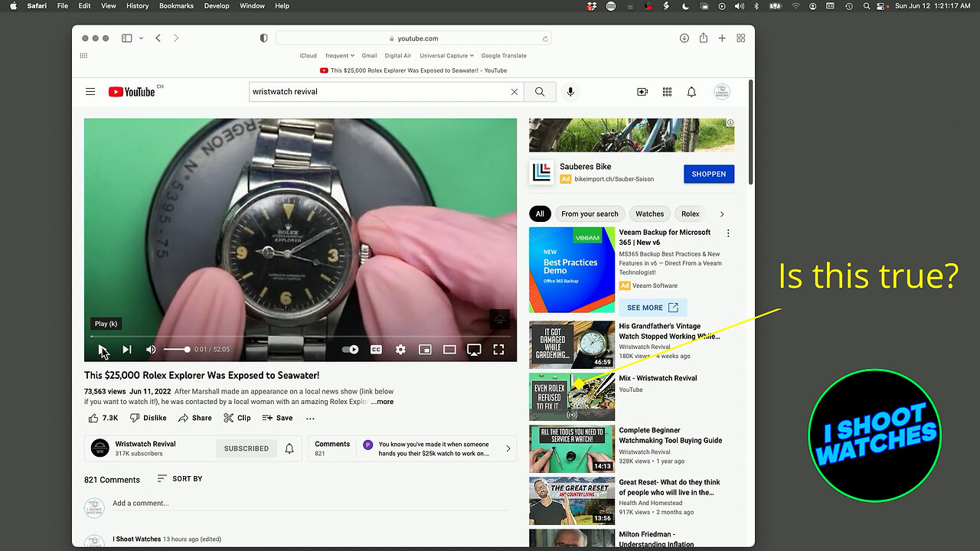Mute the video with the speaker icon
Viewport: 980px width, 551px height.
click(151, 350)
